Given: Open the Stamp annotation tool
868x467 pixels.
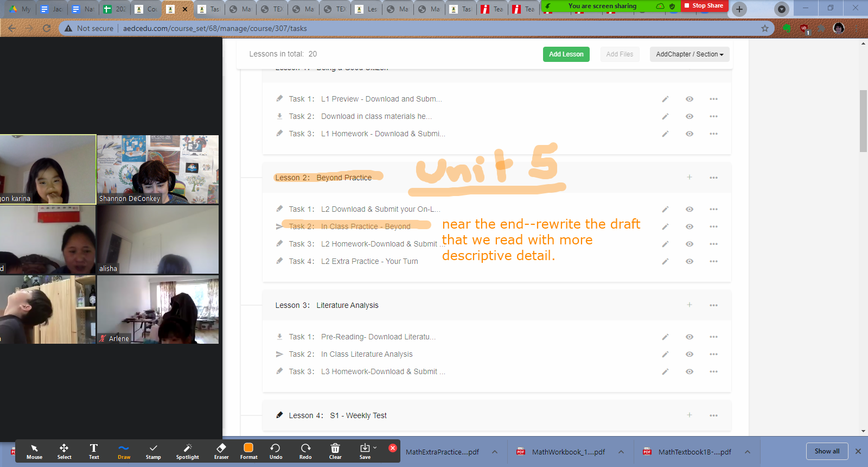Looking at the screenshot, I should (x=154, y=451).
